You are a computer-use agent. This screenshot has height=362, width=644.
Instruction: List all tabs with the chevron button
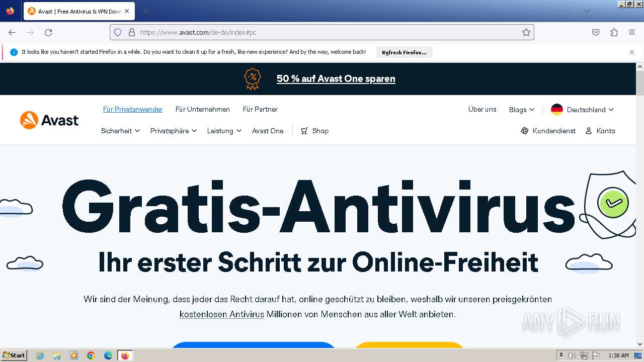[587, 11]
